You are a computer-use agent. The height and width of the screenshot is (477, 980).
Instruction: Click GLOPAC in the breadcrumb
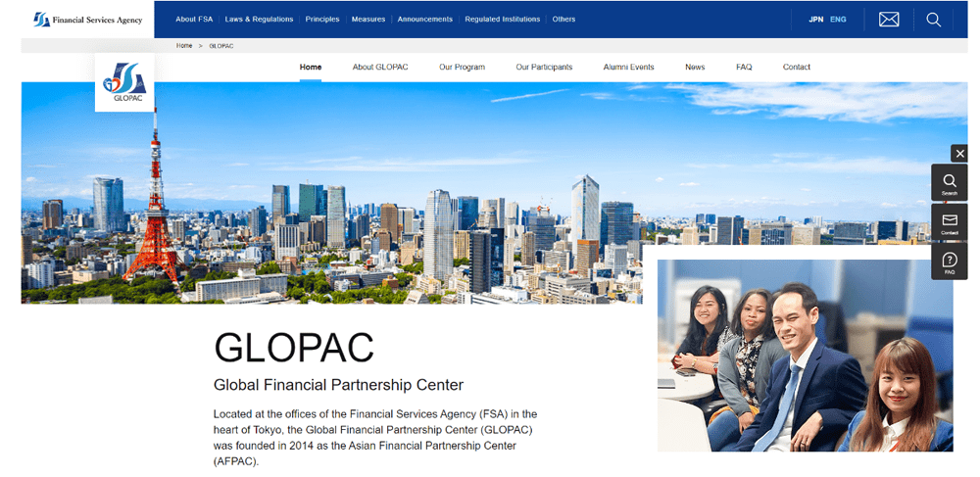click(x=221, y=46)
